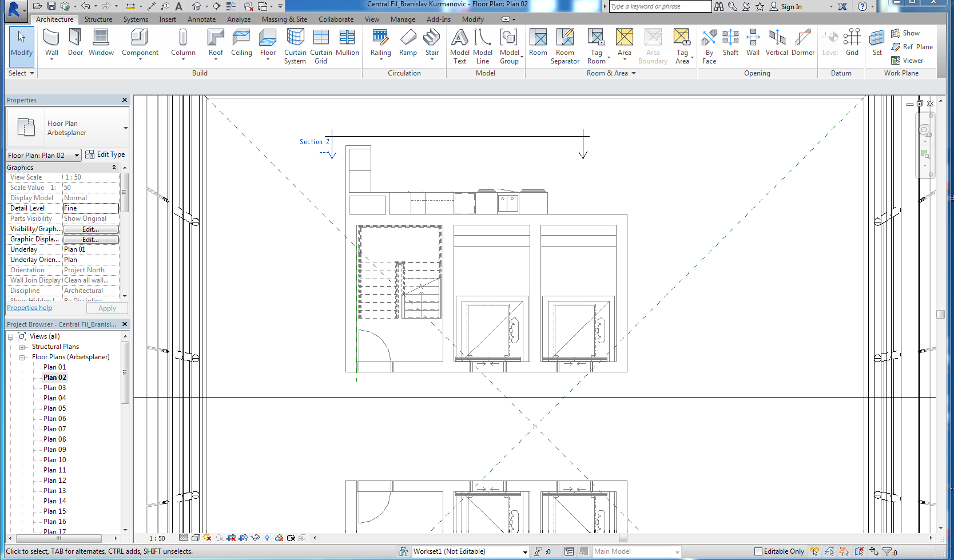Collapse the Graphics properties section

[x=114, y=168]
